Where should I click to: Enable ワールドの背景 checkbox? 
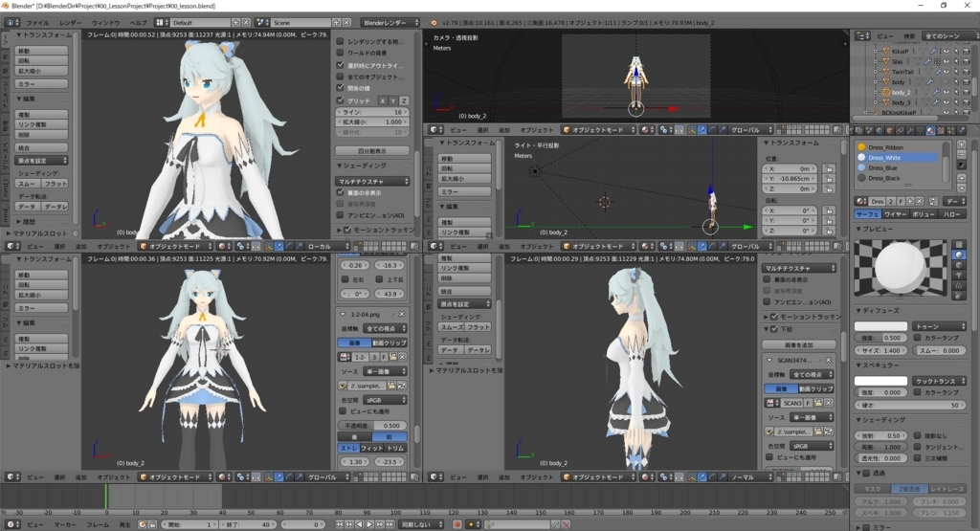tap(341, 54)
